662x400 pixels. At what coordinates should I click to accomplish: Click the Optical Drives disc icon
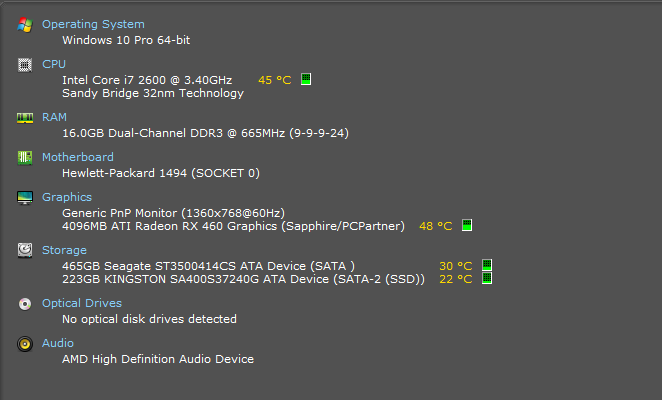click(25, 303)
